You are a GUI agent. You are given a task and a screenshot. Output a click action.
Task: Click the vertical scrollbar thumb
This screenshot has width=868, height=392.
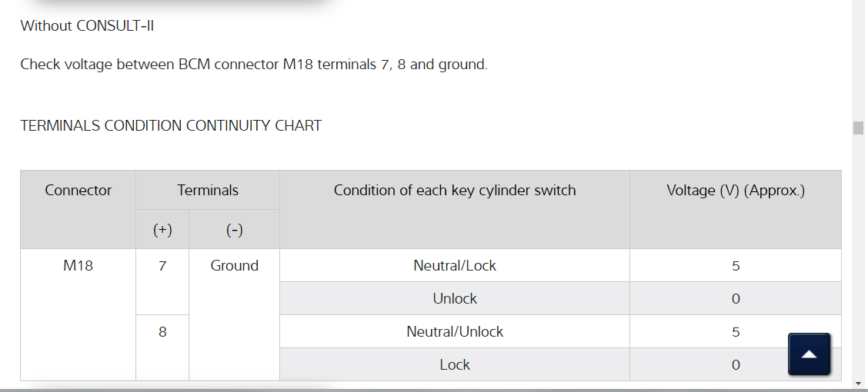point(858,128)
